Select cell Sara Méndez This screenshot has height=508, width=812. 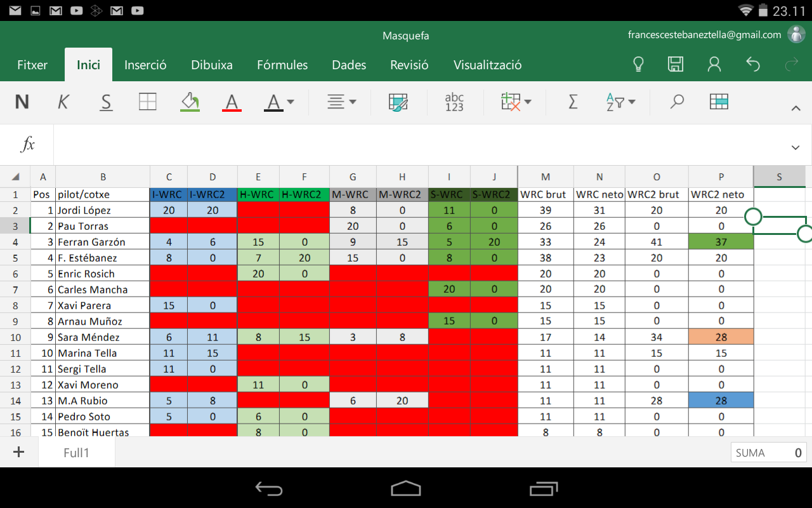[103, 337]
